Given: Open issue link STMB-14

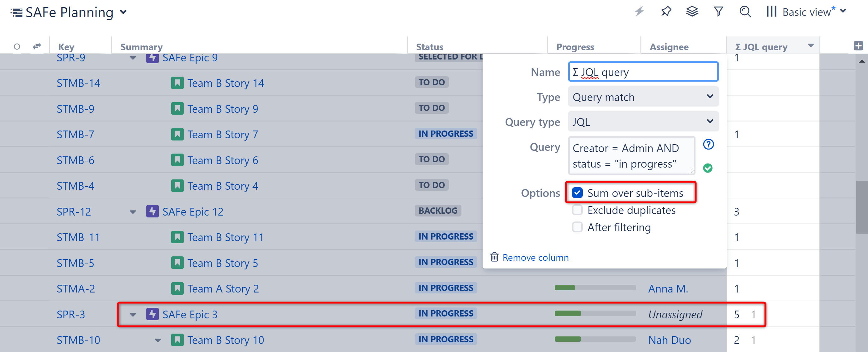Looking at the screenshot, I should click(x=78, y=83).
